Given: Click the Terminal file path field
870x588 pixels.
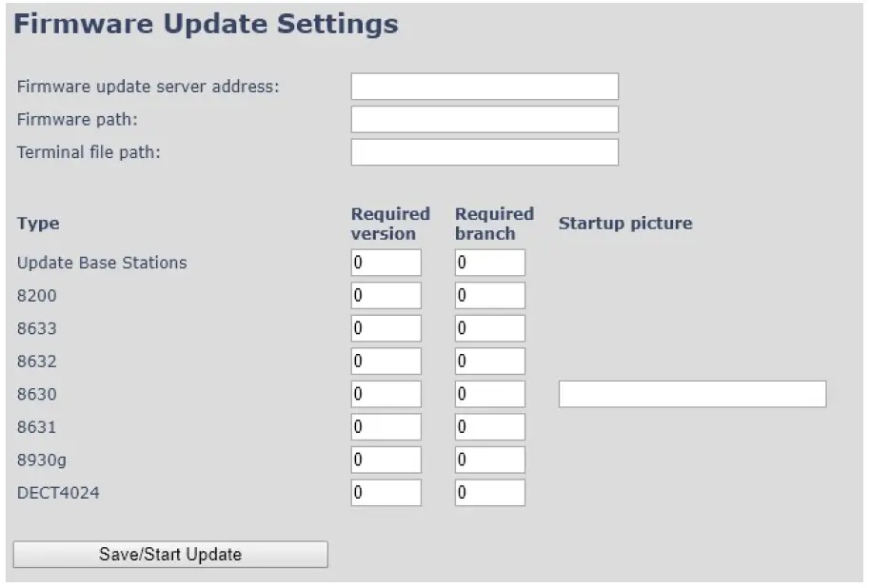Looking at the screenshot, I should 484,151.
